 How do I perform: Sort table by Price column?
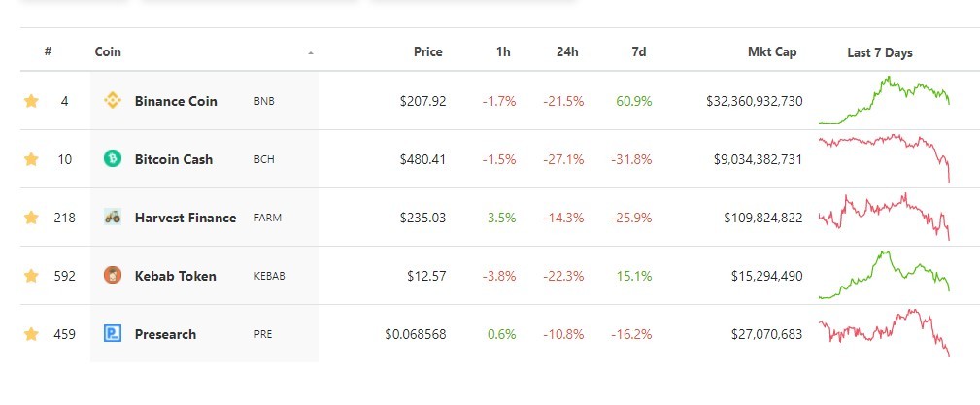point(428,51)
